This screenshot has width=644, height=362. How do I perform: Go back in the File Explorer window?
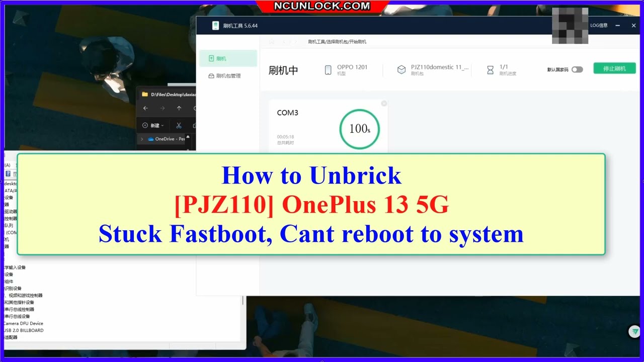point(145,108)
